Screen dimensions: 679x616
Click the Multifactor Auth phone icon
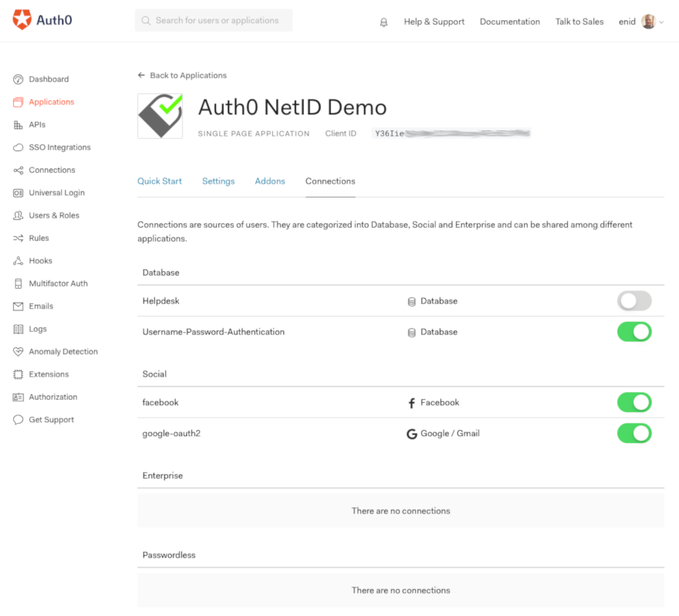[19, 284]
